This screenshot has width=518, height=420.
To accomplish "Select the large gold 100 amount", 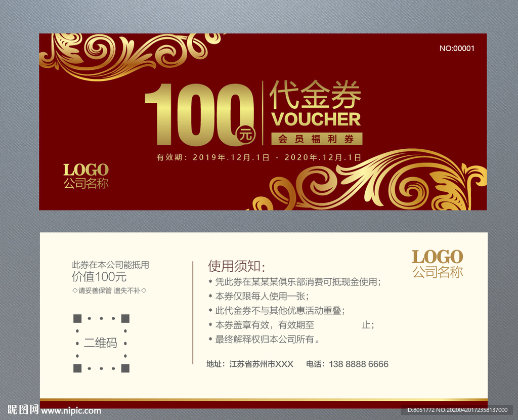I will pos(198,114).
